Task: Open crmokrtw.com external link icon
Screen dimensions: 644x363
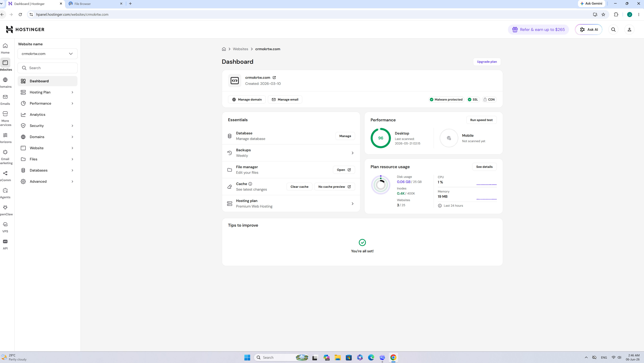Action: (x=274, y=78)
